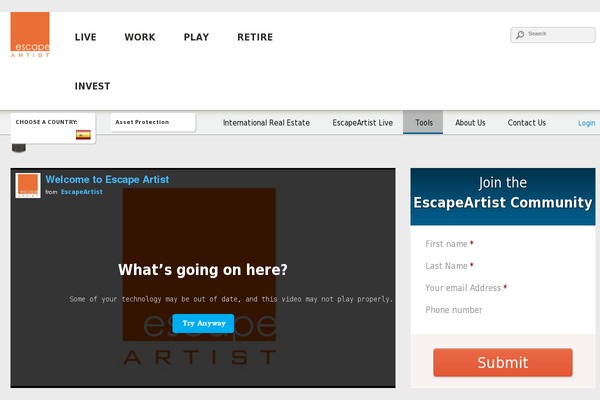Select the Tools tab
Image resolution: width=600 pixels, height=400 pixels.
tap(423, 122)
